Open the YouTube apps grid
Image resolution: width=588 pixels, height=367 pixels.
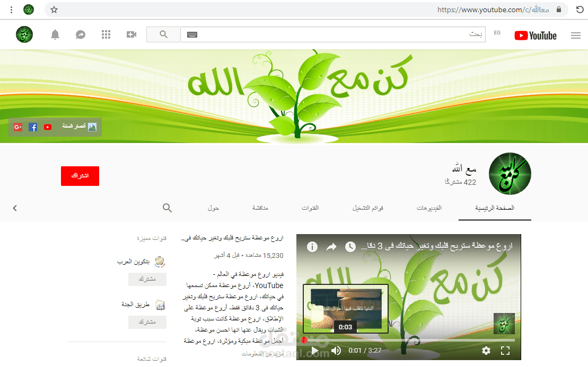coord(106,34)
